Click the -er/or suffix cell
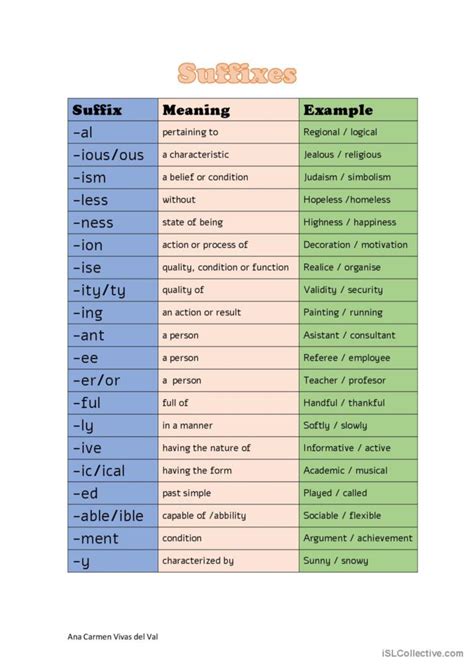The image size is (474, 670). 113,380
